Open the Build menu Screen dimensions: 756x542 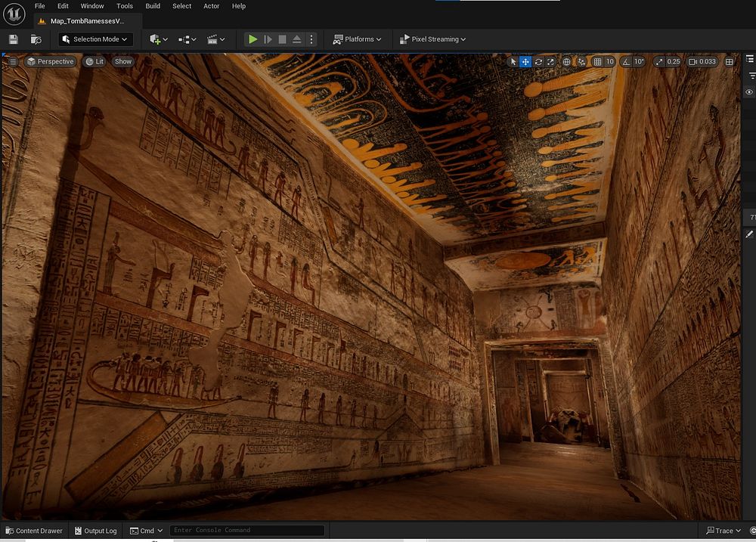[153, 6]
